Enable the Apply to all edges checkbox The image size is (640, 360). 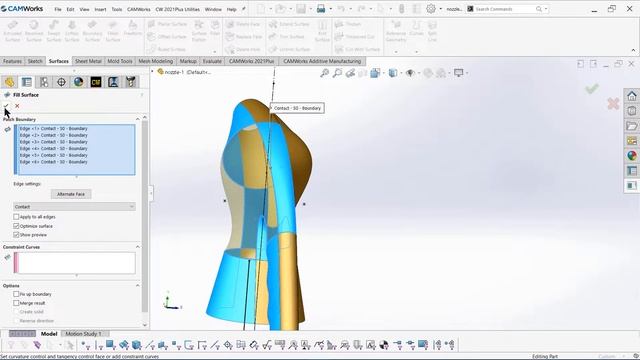pos(16,217)
